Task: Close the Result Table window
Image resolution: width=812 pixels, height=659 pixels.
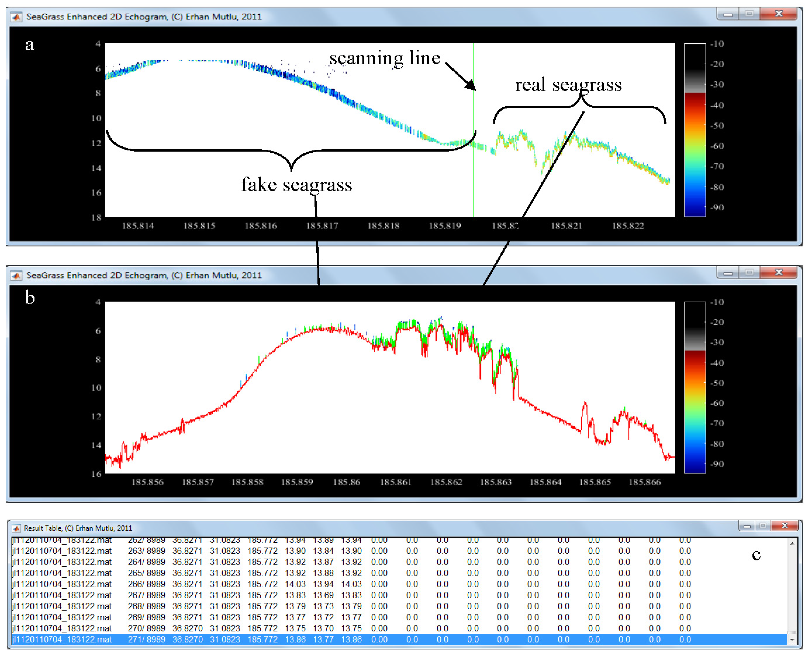Action: click(785, 526)
